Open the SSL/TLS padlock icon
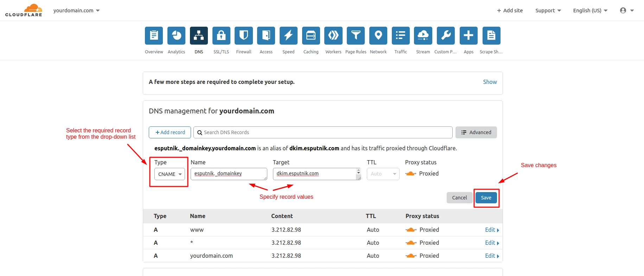This screenshot has width=644, height=276. (x=221, y=35)
